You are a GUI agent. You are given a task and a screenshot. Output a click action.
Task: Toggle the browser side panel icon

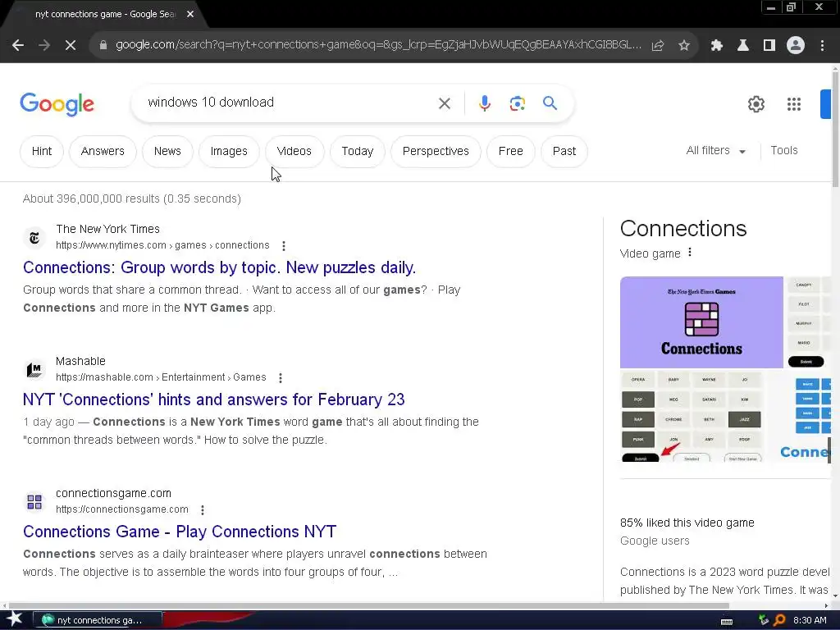coord(769,46)
